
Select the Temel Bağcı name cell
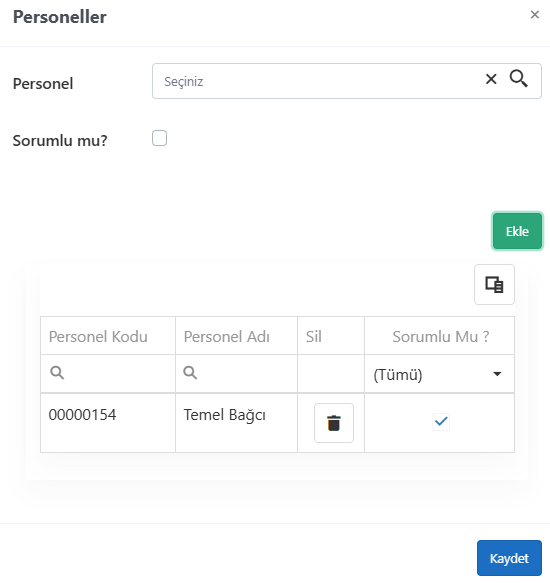(x=236, y=423)
